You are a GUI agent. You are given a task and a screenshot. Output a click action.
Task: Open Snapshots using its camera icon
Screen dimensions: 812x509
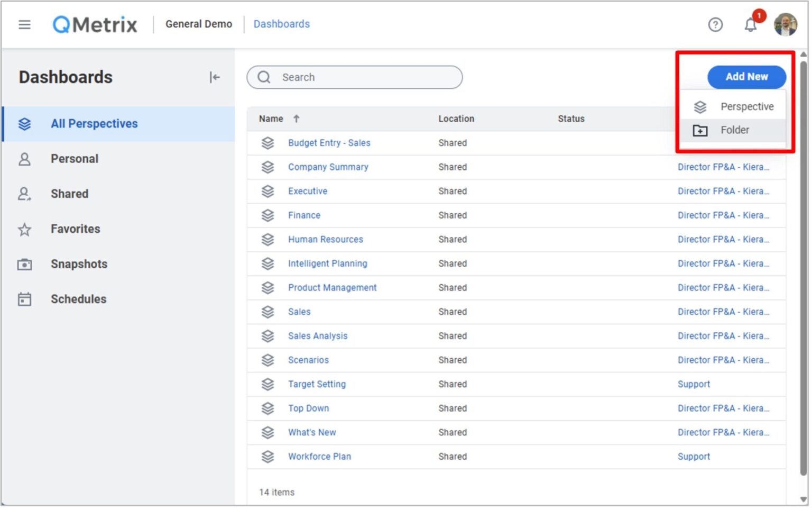pyautogui.click(x=24, y=263)
